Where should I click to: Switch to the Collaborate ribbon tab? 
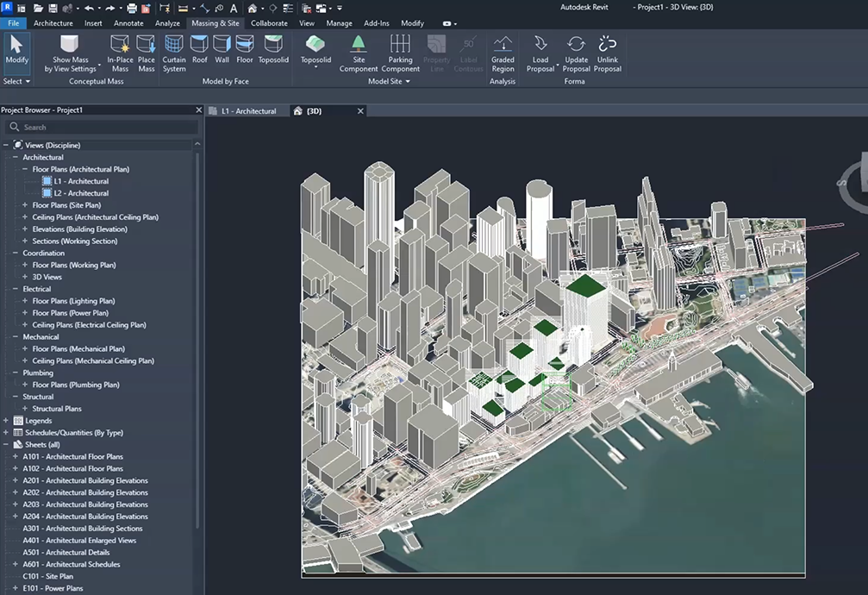269,23
